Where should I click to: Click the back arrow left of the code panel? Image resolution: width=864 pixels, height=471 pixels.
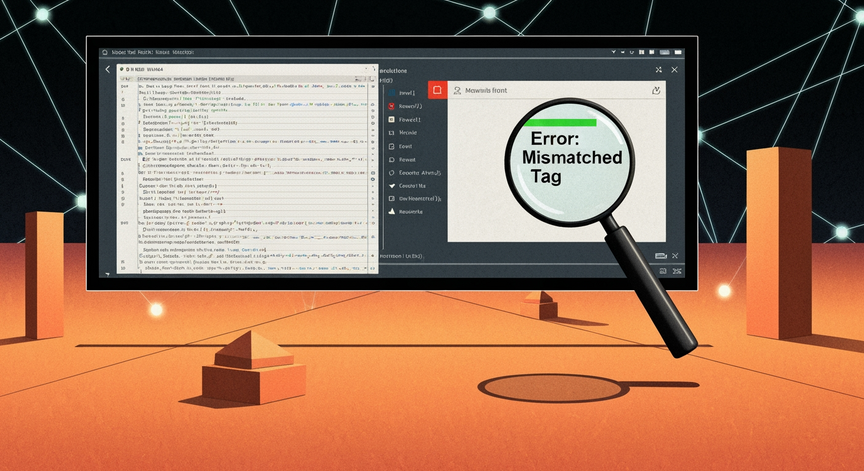click(107, 69)
